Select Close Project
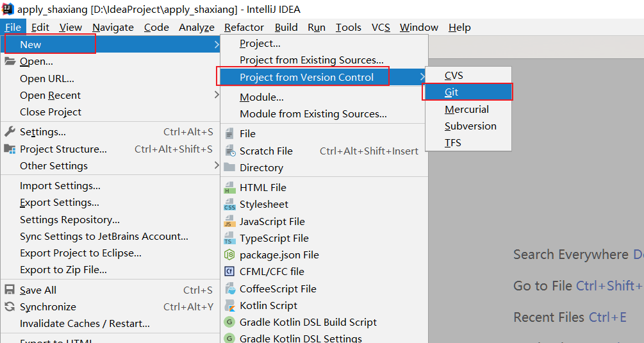The width and height of the screenshot is (644, 343). [x=110, y=112]
